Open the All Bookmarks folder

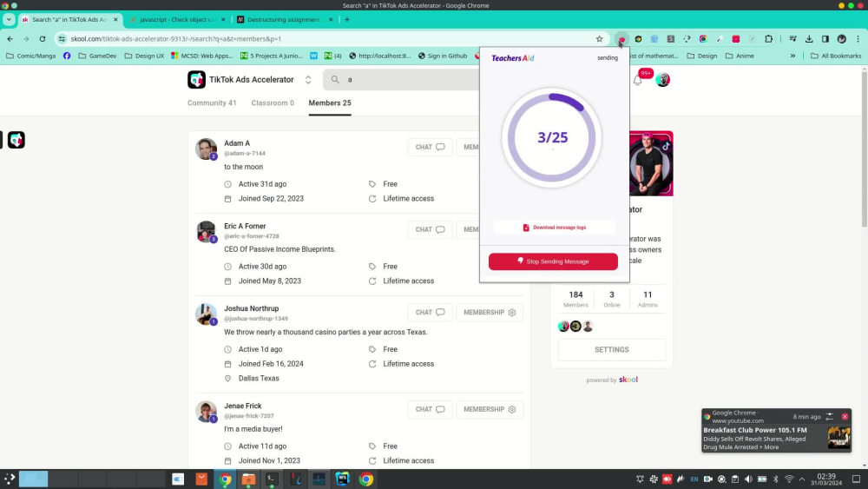(836, 56)
